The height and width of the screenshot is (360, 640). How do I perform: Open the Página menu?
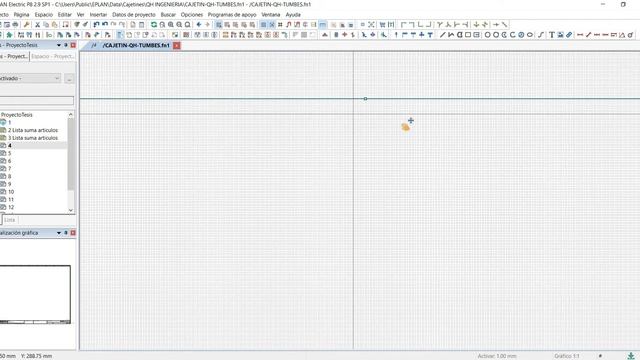21,15
